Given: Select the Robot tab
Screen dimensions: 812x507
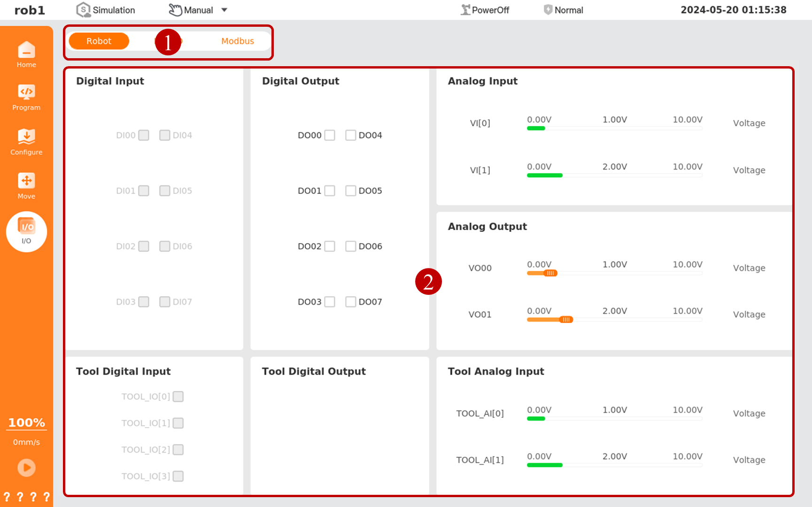Looking at the screenshot, I should [x=99, y=41].
